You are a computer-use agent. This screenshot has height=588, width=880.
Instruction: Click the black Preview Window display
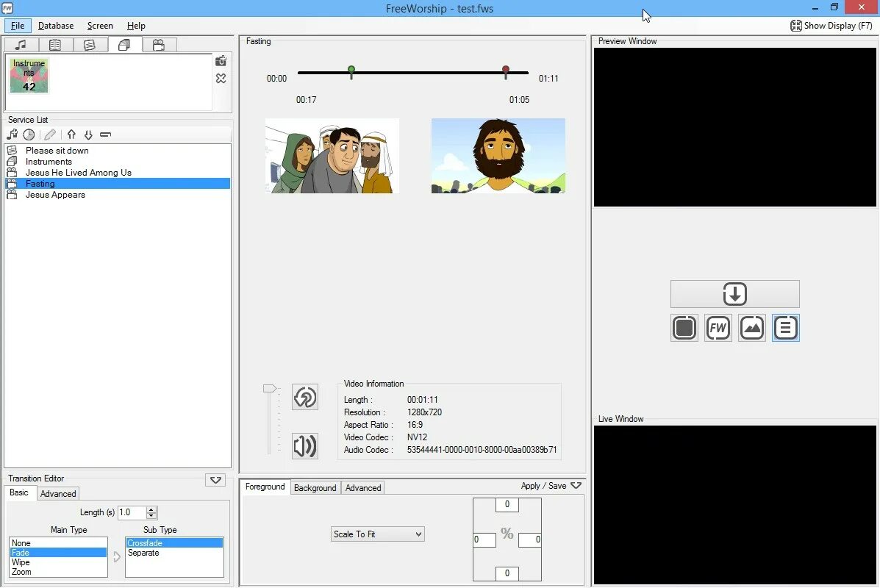(735, 127)
